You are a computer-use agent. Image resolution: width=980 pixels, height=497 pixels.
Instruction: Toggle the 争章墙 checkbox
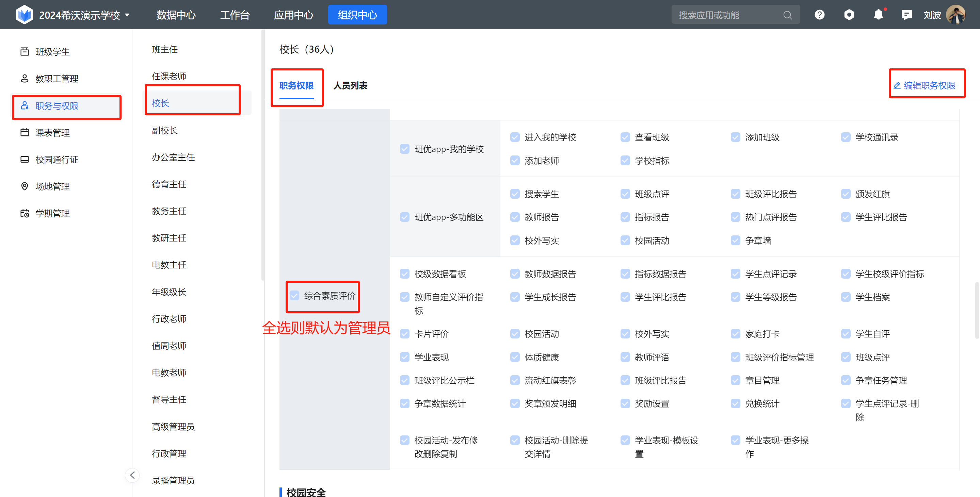(735, 240)
